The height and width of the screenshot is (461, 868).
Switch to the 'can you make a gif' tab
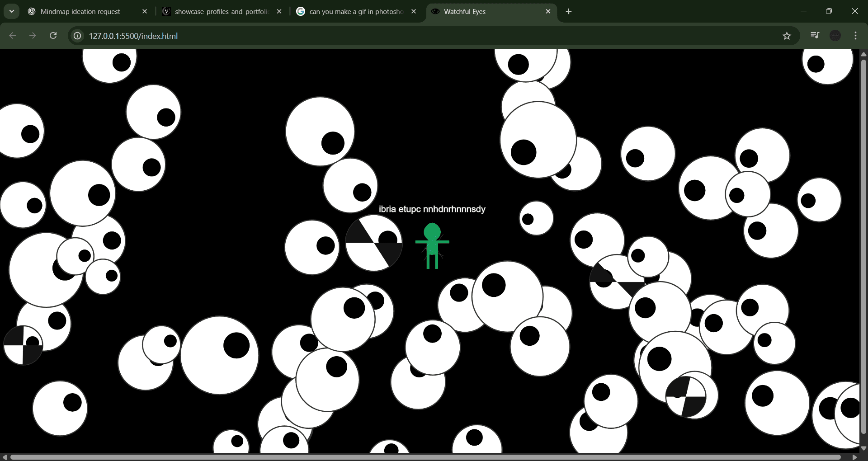click(x=356, y=12)
